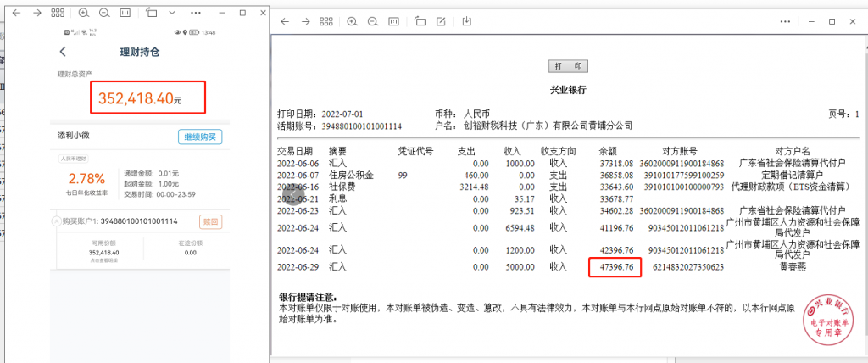Click the 47396.76 balance cell
Viewport: 868px width, 363px height.
point(617,267)
